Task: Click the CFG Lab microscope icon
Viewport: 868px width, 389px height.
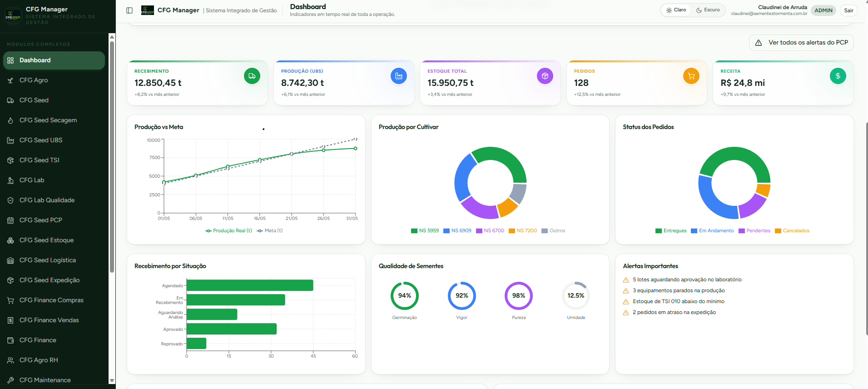Action: pyautogui.click(x=10, y=180)
